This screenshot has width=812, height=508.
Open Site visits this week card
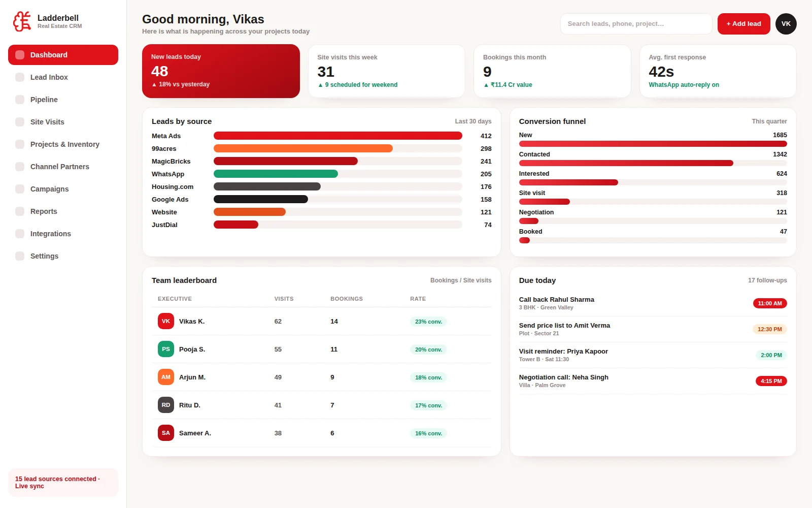tap(387, 71)
